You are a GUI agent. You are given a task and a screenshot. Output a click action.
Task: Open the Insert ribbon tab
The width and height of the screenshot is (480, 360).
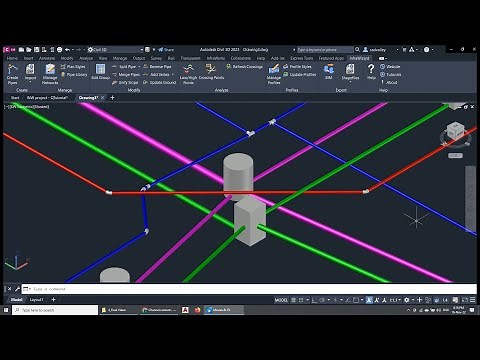28,58
